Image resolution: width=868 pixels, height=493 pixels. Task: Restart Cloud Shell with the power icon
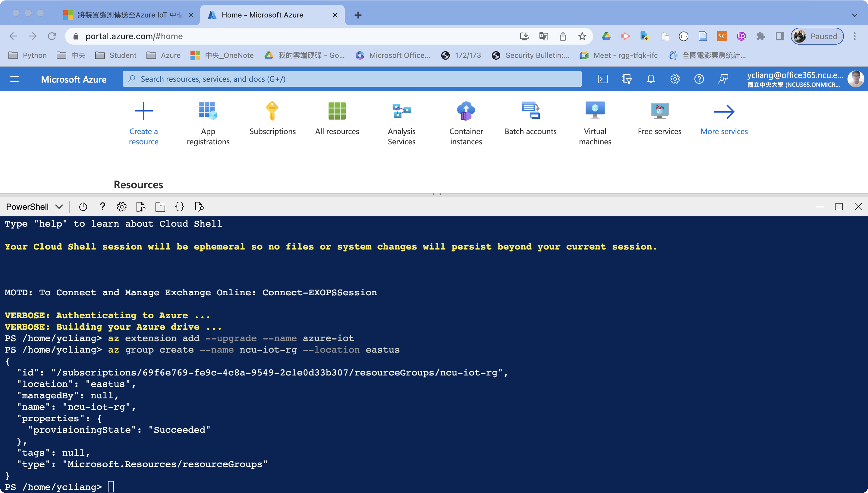[x=83, y=206]
